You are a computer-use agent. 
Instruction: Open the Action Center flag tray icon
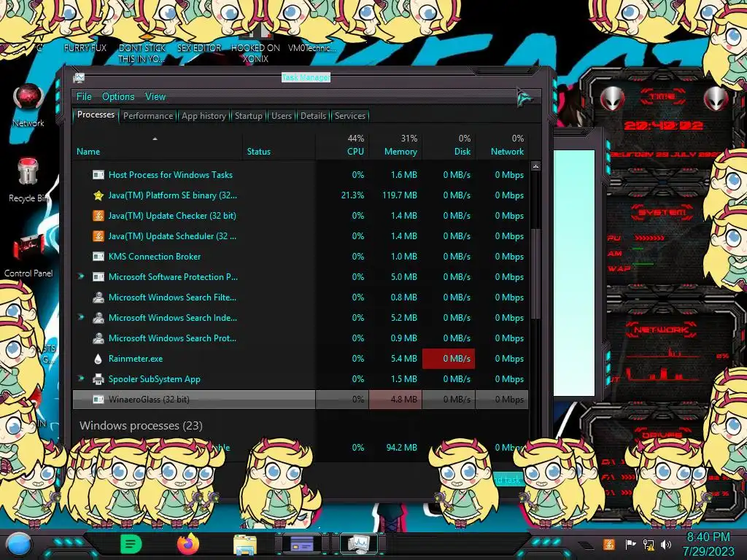click(630, 544)
